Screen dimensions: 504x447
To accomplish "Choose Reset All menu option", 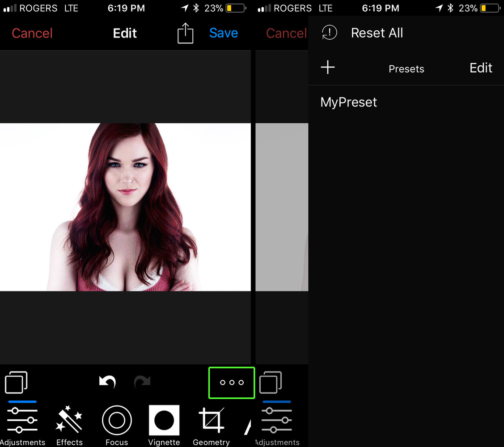I will pyautogui.click(x=377, y=33).
